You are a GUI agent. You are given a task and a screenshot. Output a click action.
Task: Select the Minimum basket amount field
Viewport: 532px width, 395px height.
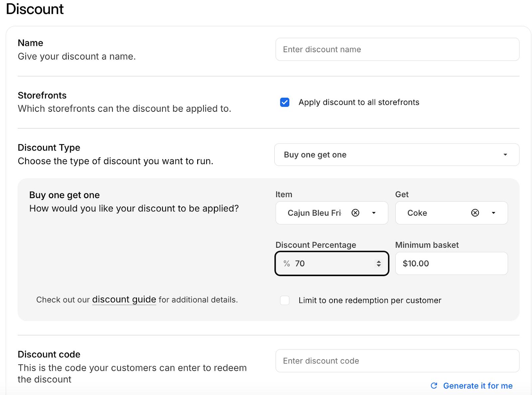451,264
